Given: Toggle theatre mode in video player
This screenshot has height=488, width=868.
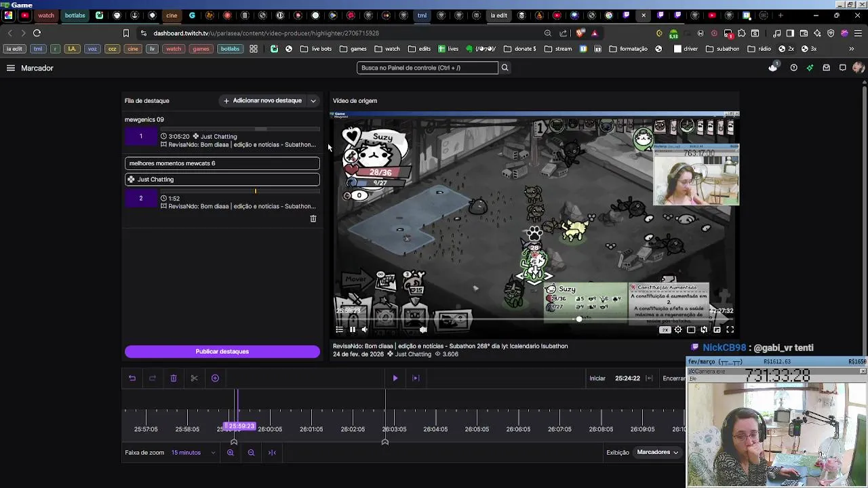Looking at the screenshot, I should tap(691, 330).
